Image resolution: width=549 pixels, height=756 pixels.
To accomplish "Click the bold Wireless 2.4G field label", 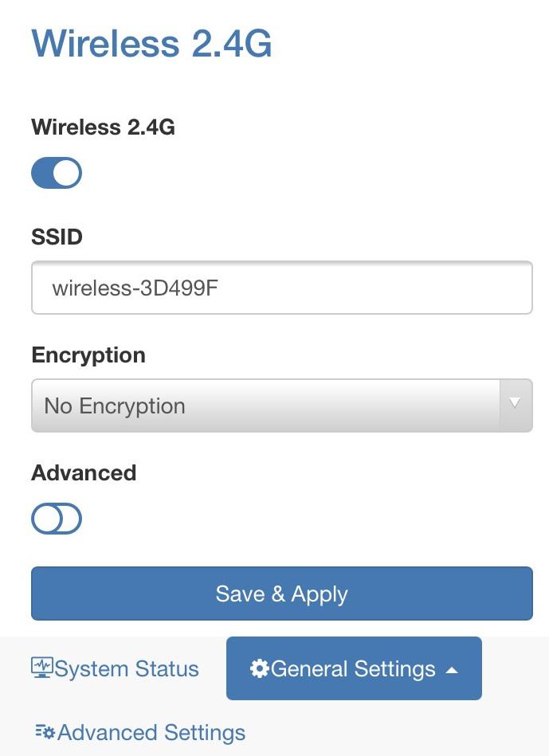I will pyautogui.click(x=103, y=127).
